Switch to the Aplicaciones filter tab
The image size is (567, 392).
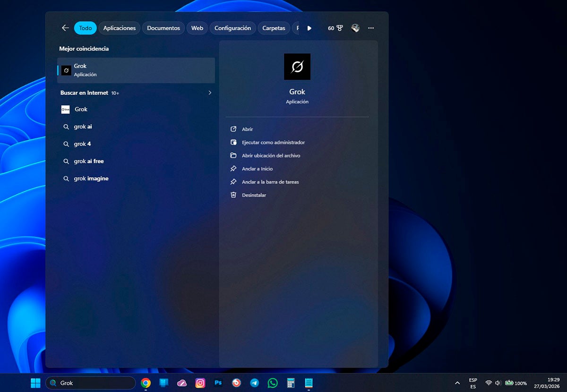coord(119,28)
